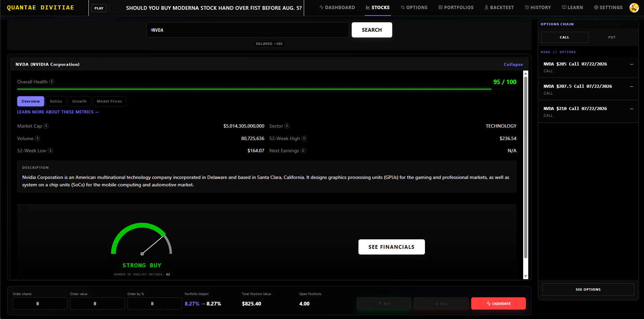Show info icon for Market Cap

(x=46, y=126)
